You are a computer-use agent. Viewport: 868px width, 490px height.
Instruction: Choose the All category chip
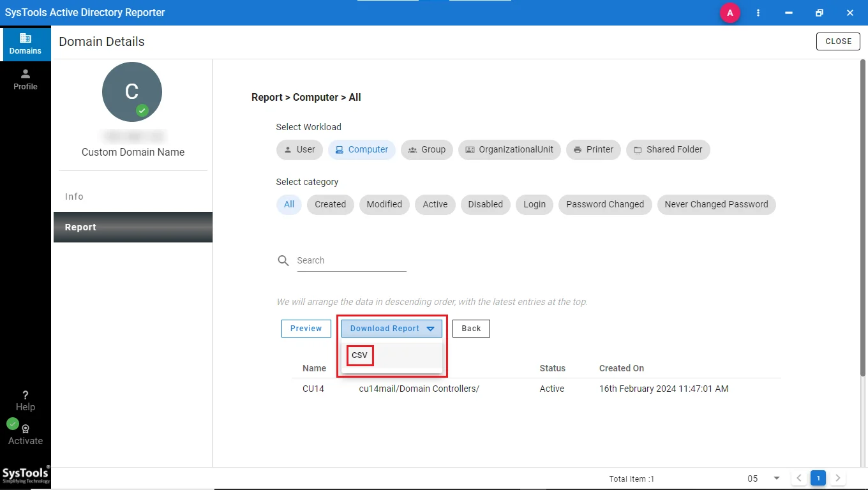tap(289, 205)
